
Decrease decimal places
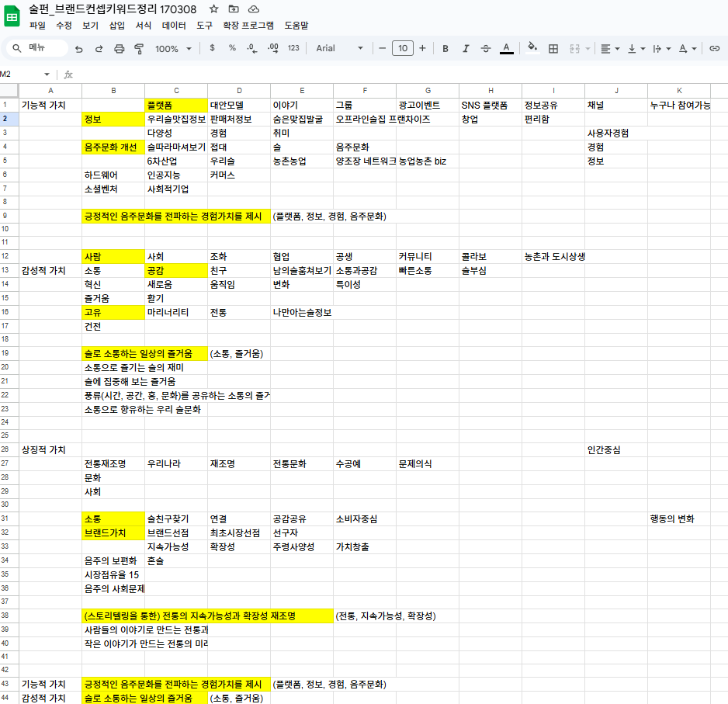(252, 48)
